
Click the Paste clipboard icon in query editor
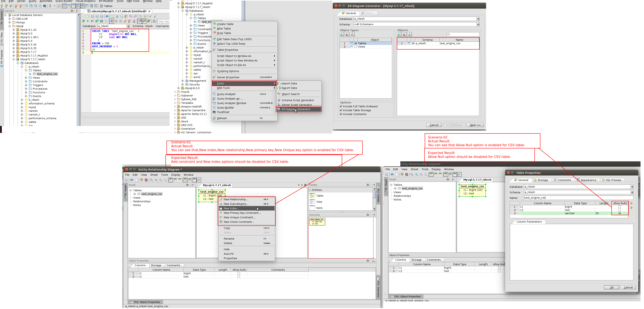[x=126, y=17]
